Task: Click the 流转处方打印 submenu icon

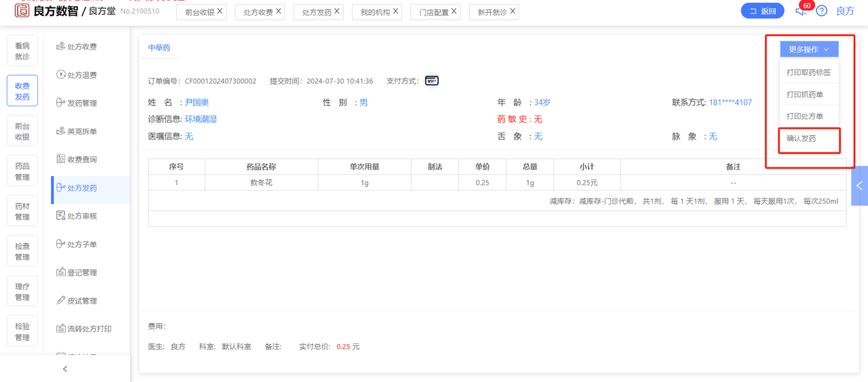Action: pyautogui.click(x=60, y=328)
